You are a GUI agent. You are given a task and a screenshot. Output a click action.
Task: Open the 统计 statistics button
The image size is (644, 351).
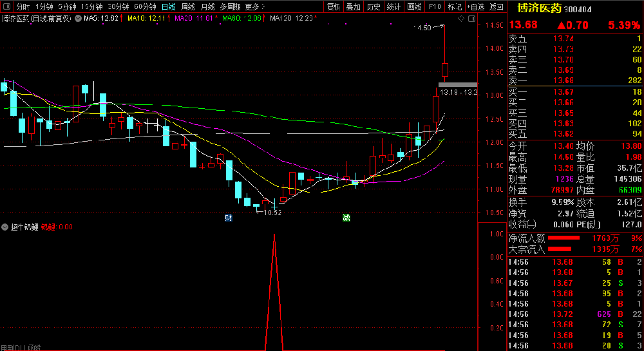tap(394, 7)
